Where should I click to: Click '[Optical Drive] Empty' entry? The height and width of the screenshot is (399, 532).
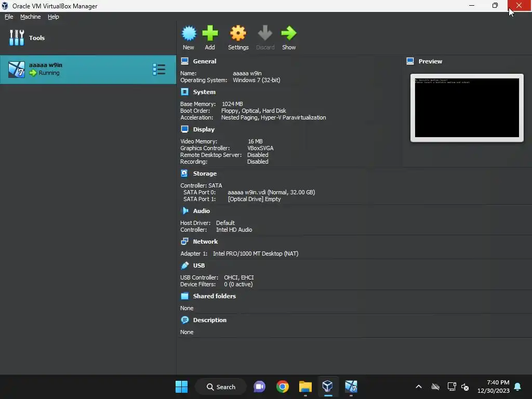coord(254,199)
